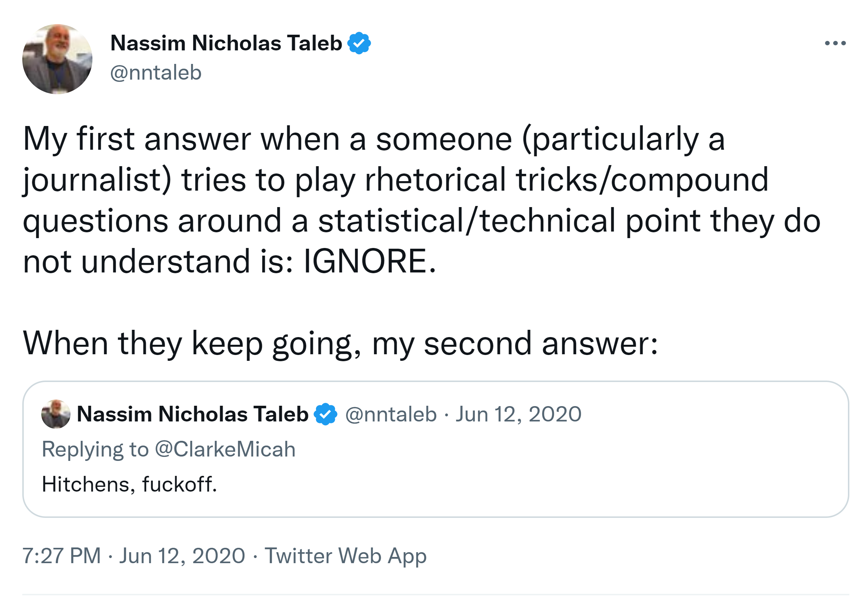
Task: Click the 7:27 PM timestamp
Action: coord(62,556)
